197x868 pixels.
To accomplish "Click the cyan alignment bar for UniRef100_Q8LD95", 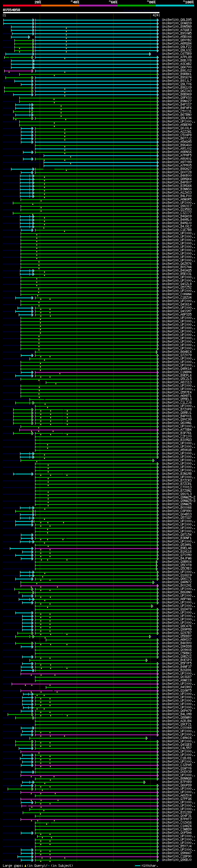I will pos(81,20).
